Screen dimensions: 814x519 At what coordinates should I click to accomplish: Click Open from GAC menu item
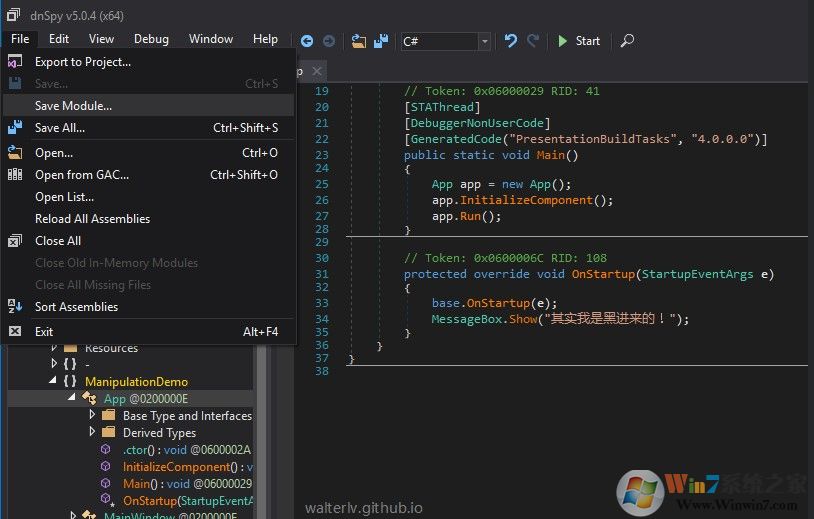click(82, 175)
